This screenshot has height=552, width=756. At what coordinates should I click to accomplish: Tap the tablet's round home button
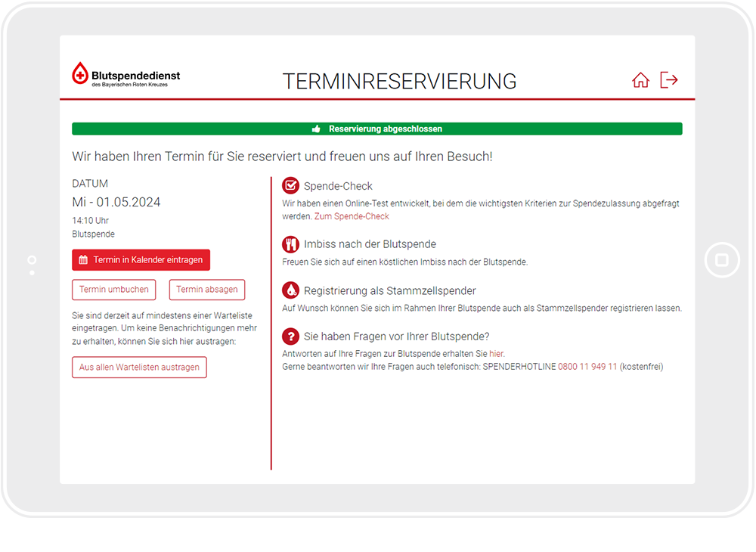pyautogui.click(x=722, y=260)
